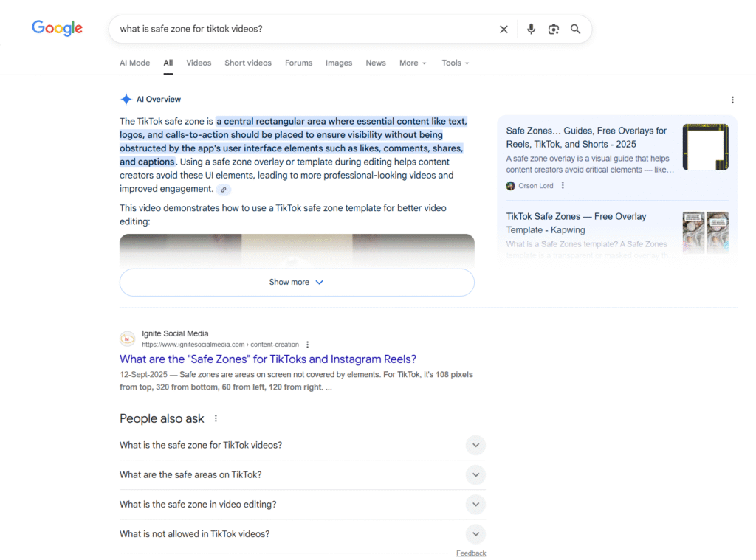Open three-dot menu for Ignite Social Media result
This screenshot has width=756, height=560.
coord(308,345)
